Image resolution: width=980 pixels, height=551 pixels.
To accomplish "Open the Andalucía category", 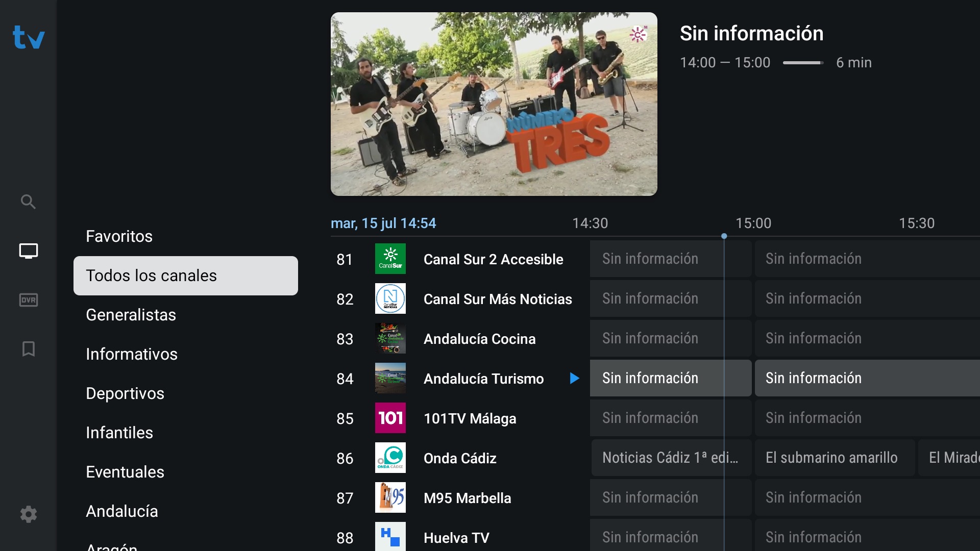I will click(186, 511).
